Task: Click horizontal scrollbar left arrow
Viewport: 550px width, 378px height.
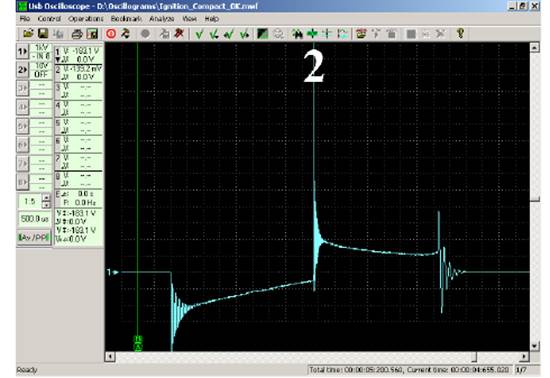Action: 110,357
